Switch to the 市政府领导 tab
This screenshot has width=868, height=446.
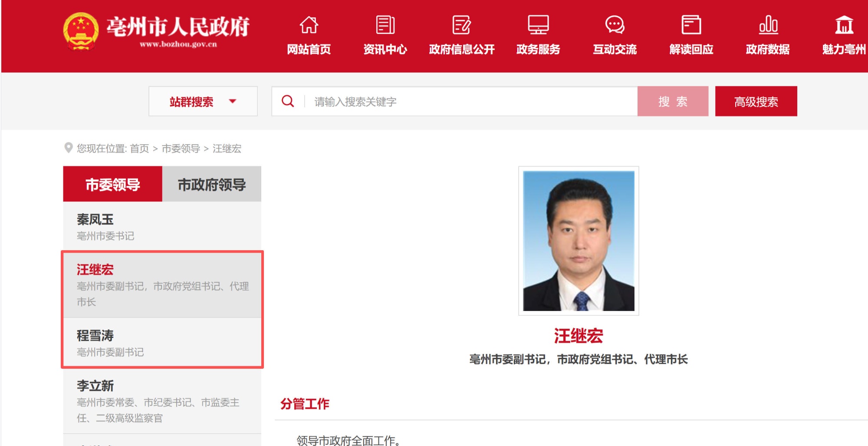click(212, 184)
